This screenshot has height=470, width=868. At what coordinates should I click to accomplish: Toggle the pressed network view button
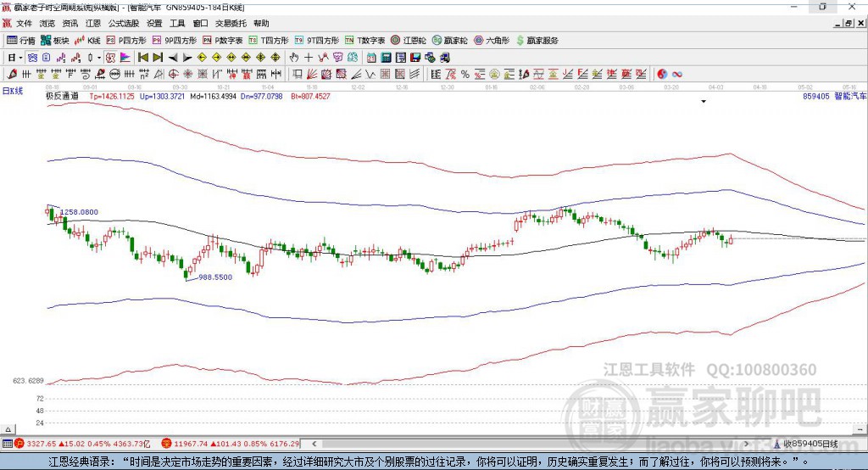click(32, 58)
